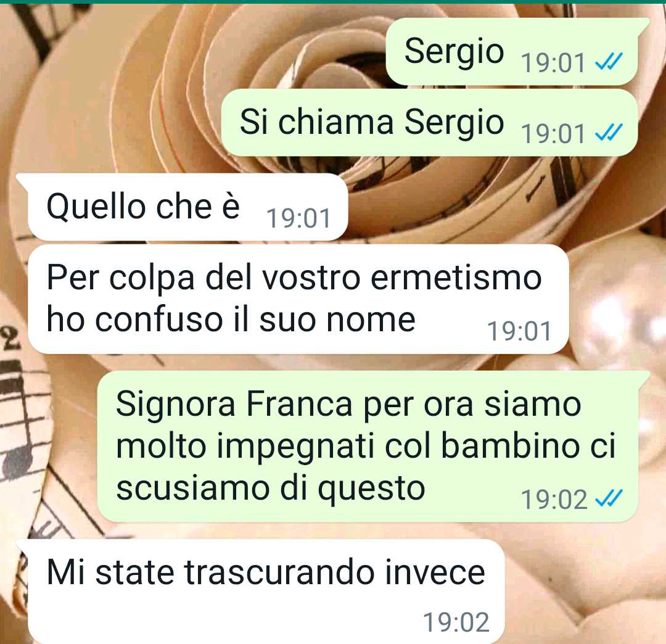Tap the 'Quello che è' message bubble
This screenshot has height=644, width=666.
[x=187, y=207]
